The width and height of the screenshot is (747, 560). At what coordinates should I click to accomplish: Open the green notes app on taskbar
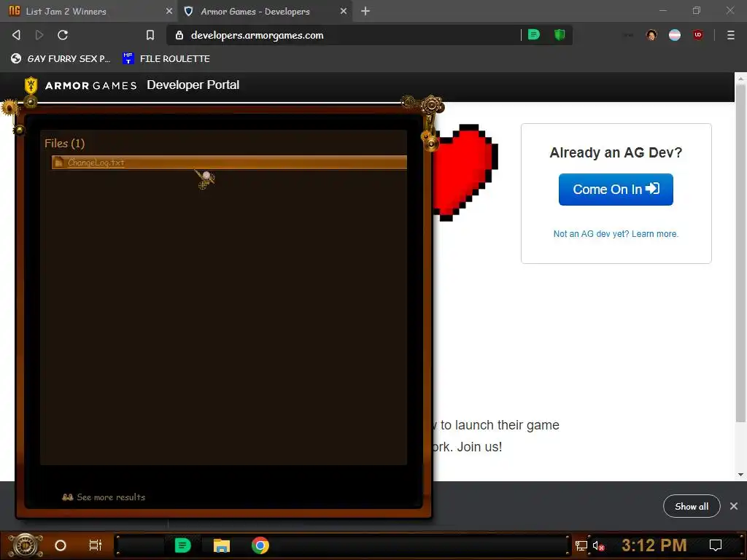click(183, 545)
